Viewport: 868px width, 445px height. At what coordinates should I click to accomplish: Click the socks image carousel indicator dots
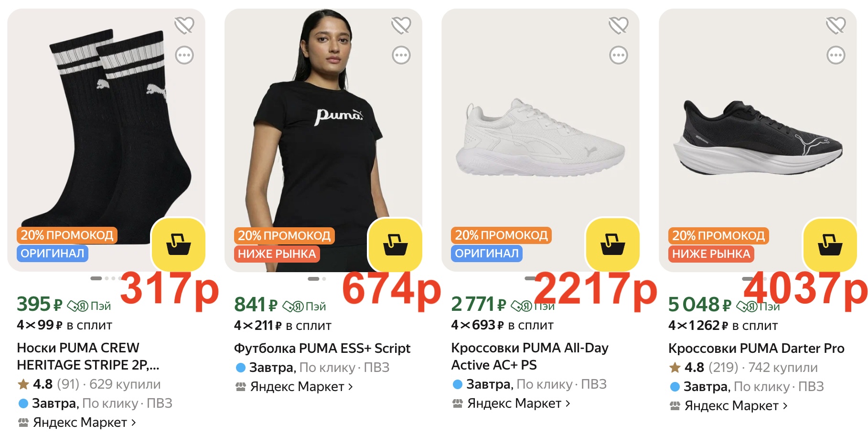pos(104,278)
